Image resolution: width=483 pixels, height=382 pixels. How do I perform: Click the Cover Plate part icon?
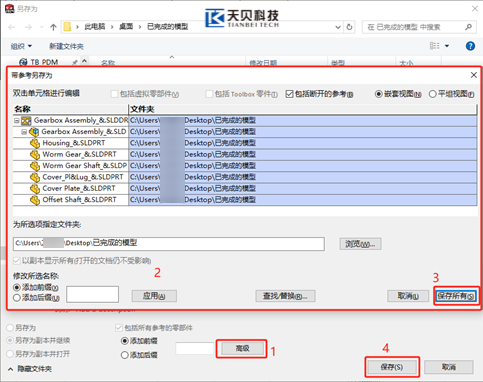click(35, 189)
